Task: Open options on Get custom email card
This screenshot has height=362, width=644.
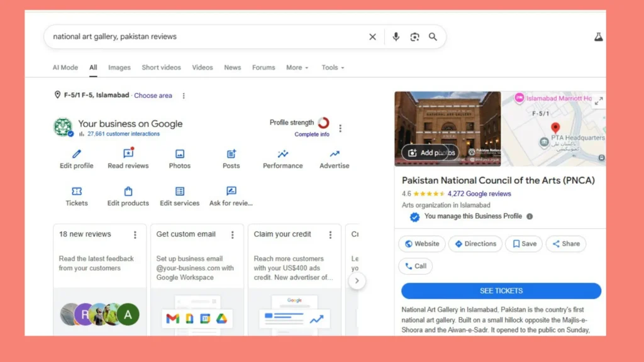Action: pyautogui.click(x=233, y=235)
